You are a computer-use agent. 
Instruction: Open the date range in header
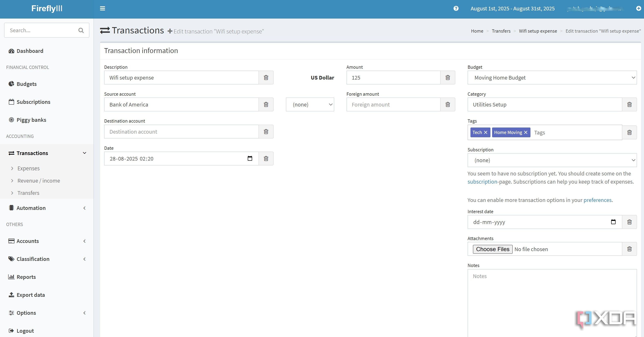pyautogui.click(x=513, y=9)
